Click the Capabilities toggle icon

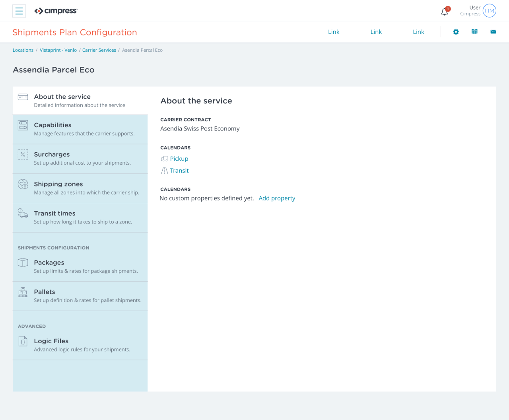[x=23, y=125]
